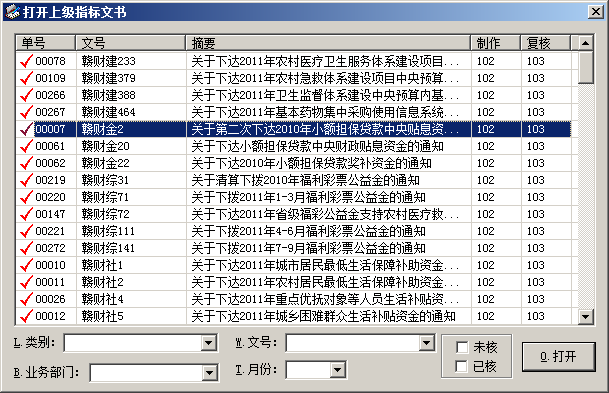Click the red checkmark in row 00272
Viewport: 609px width, 393px height.
click(x=26, y=248)
